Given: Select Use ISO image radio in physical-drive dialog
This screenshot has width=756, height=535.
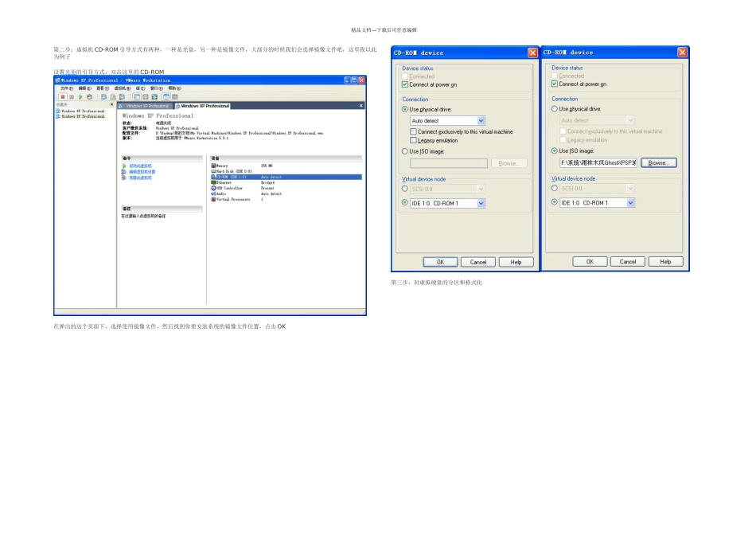Looking at the screenshot, I should 405,151.
